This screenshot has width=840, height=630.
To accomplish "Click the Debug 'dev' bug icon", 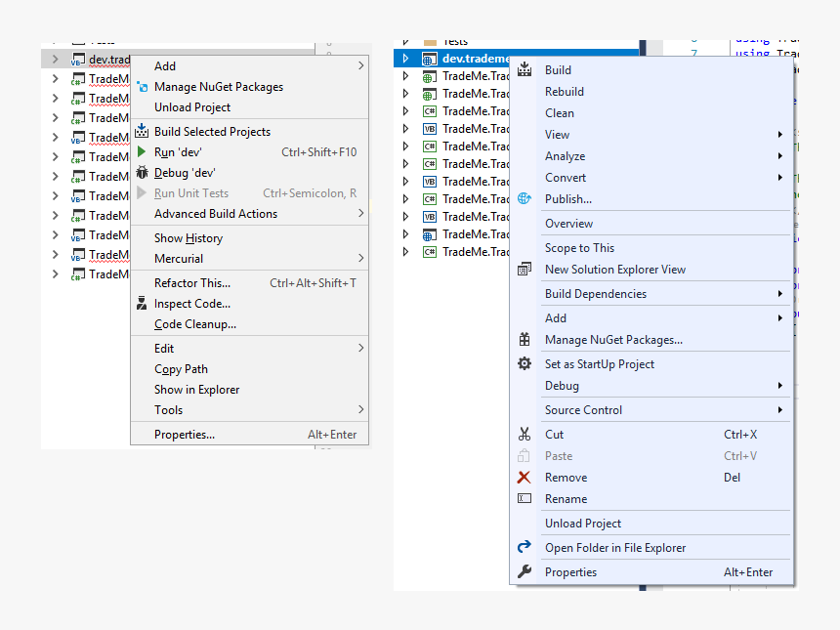I will (x=142, y=173).
